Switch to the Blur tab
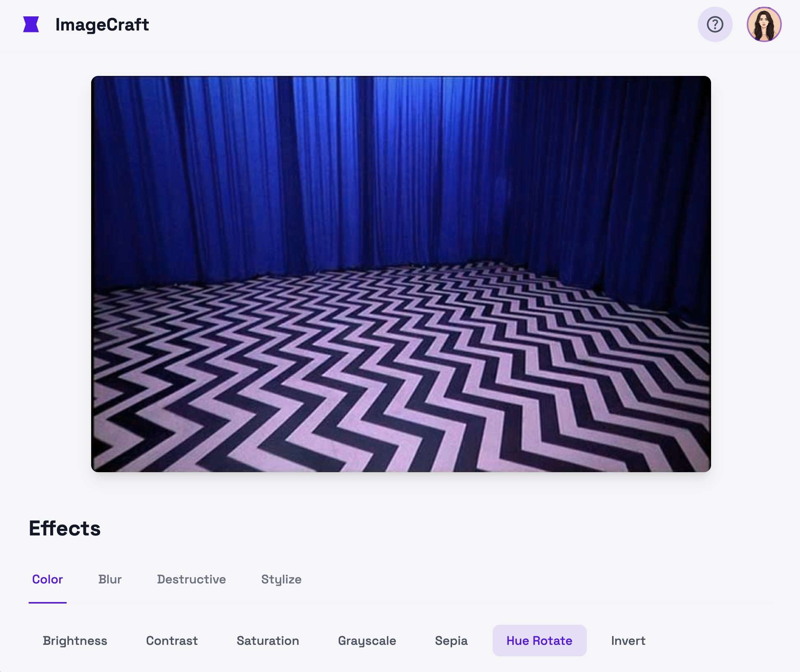800x672 pixels. (110, 579)
